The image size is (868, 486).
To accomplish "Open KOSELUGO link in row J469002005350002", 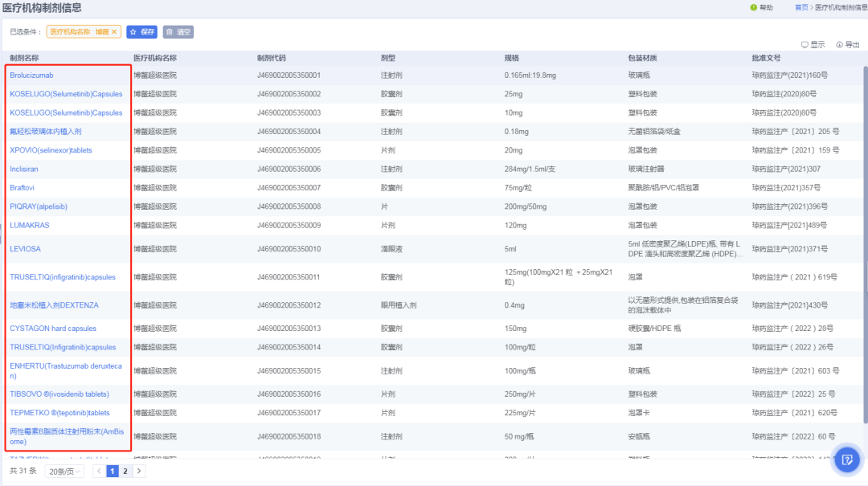I will [x=66, y=94].
